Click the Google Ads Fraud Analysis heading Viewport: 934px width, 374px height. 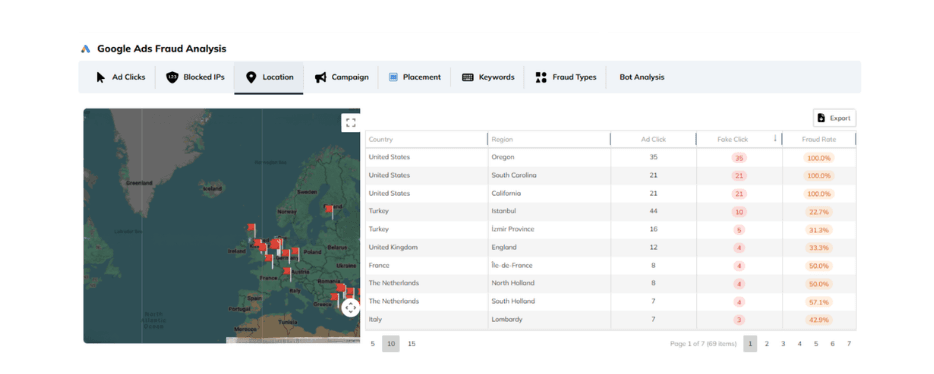tap(161, 49)
